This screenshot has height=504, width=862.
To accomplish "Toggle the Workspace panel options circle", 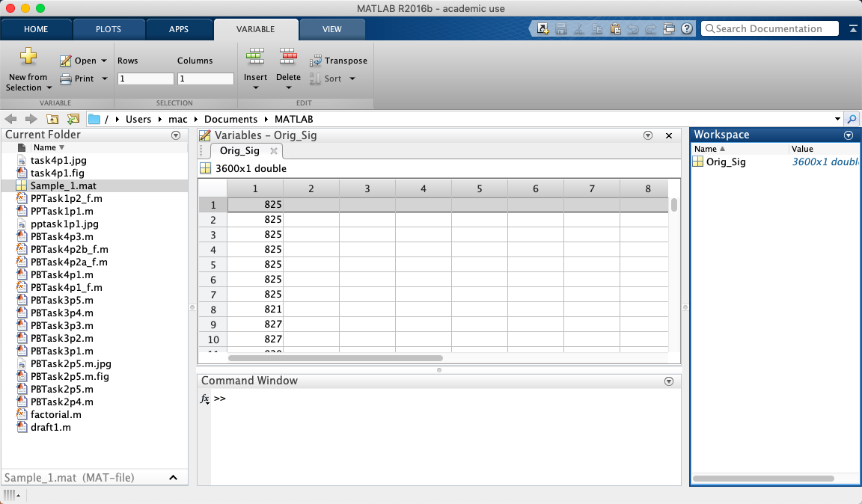I will pos(849,135).
